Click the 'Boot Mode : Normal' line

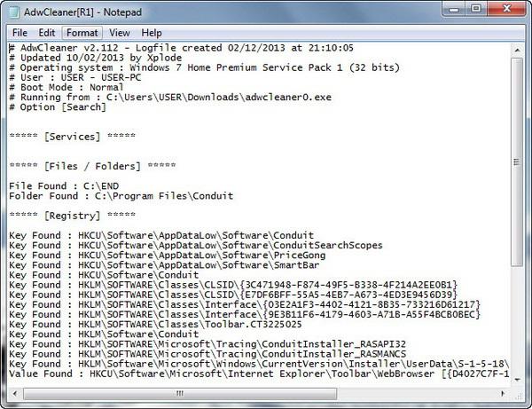click(x=66, y=87)
